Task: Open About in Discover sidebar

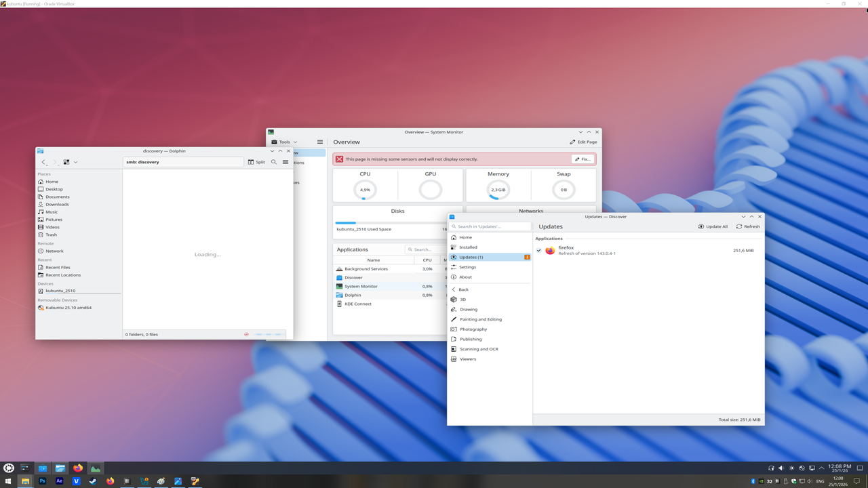Action: [490, 277]
